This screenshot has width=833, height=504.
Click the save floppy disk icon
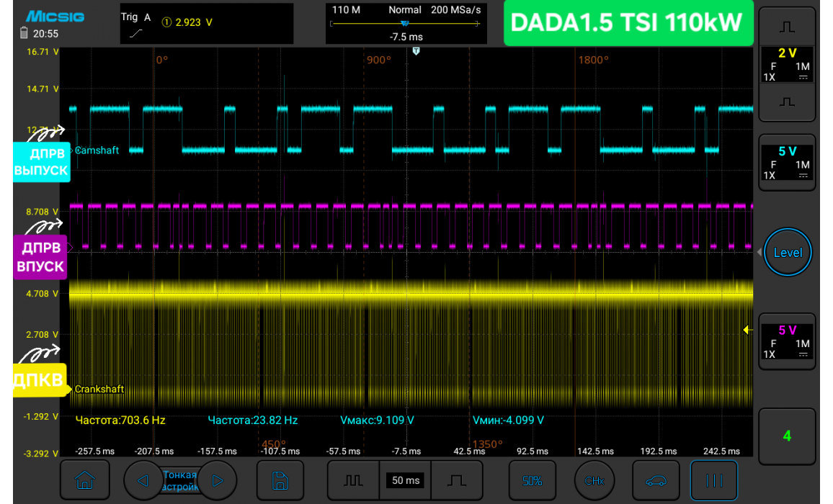pyautogui.click(x=281, y=480)
